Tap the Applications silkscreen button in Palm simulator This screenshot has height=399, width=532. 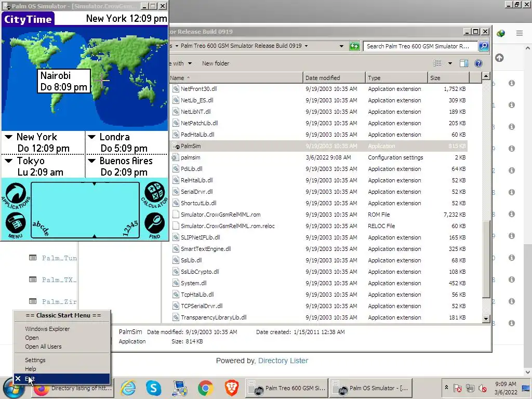16,196
